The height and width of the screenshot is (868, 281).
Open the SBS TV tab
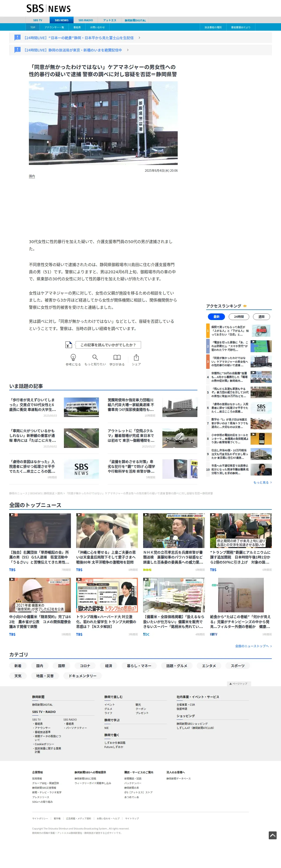38,20
